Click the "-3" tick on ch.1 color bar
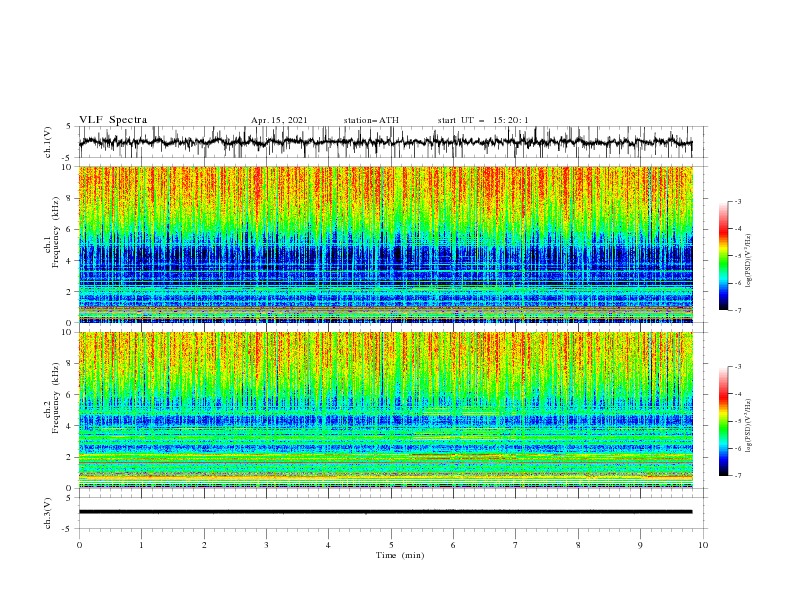The width and height of the screenshot is (792, 612). (738, 201)
